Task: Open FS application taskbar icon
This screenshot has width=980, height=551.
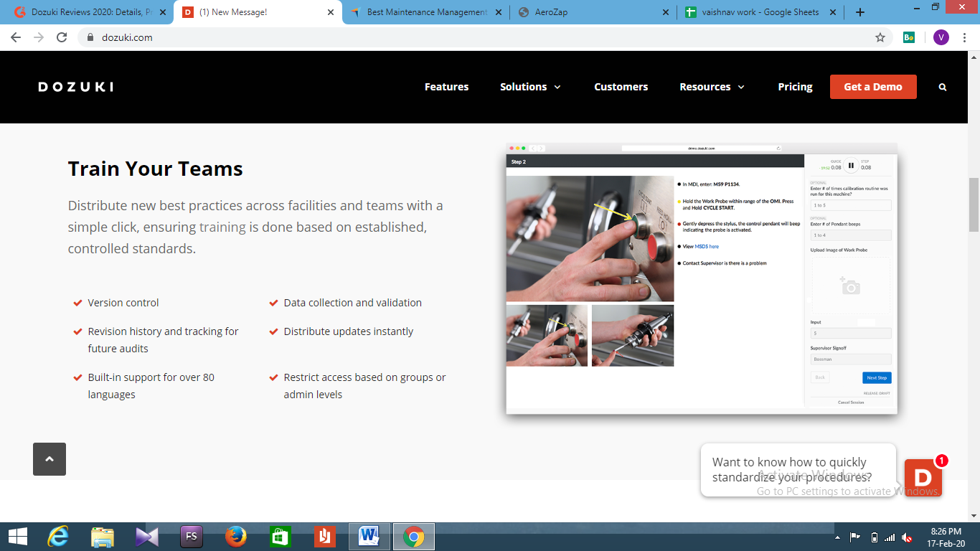Action: point(192,537)
